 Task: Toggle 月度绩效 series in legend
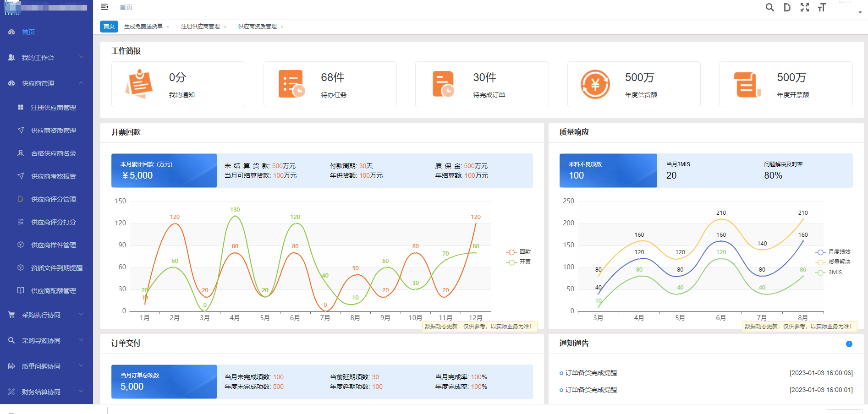[x=833, y=252]
